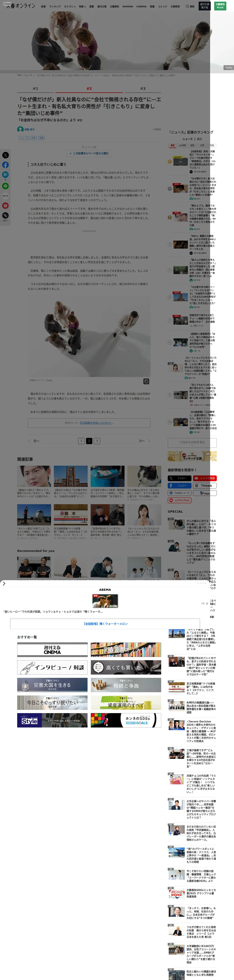Open ABEMA ad video thumbnail
The height and width of the screenshot is (980, 234).
coord(105,601)
